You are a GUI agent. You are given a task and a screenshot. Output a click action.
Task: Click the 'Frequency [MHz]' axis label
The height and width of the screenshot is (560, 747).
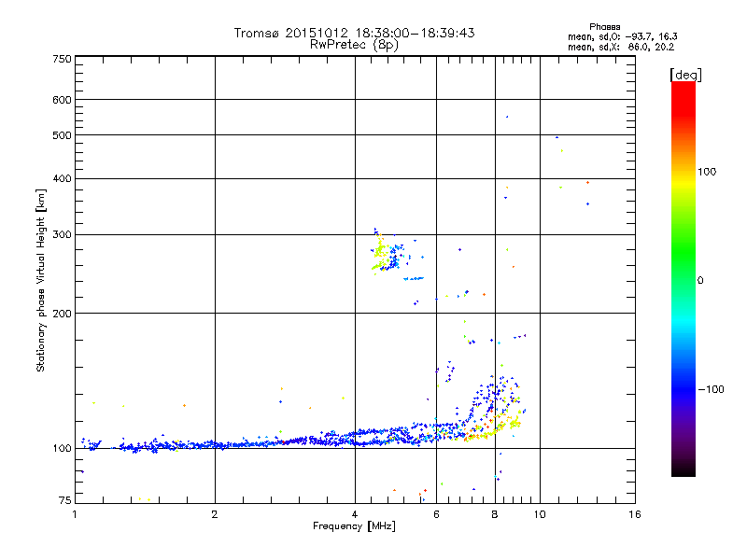tap(354, 525)
